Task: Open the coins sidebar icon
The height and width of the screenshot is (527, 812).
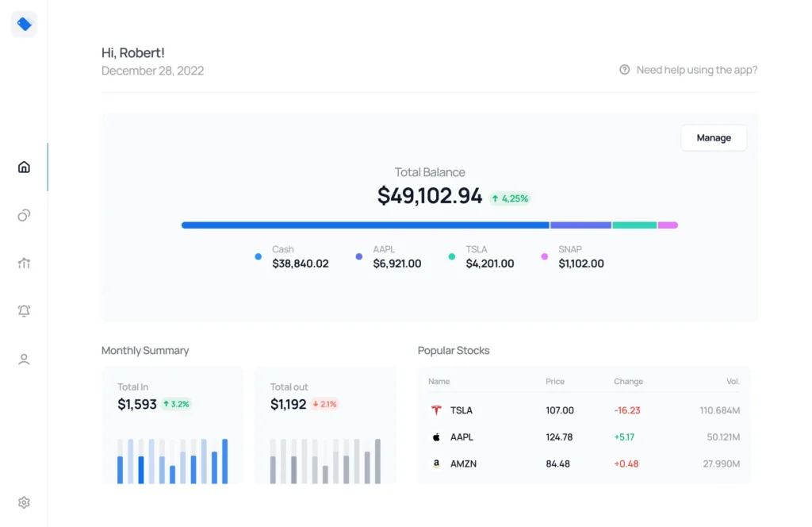Action: click(24, 215)
